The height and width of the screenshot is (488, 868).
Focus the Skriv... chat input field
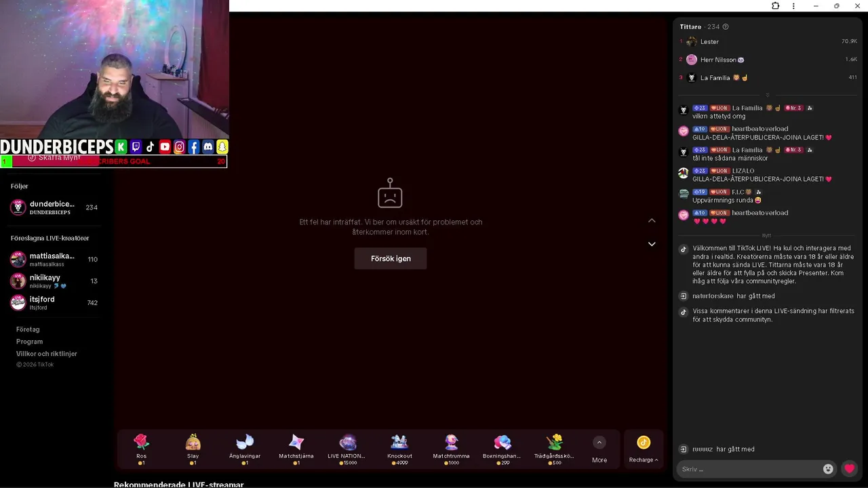click(x=749, y=469)
